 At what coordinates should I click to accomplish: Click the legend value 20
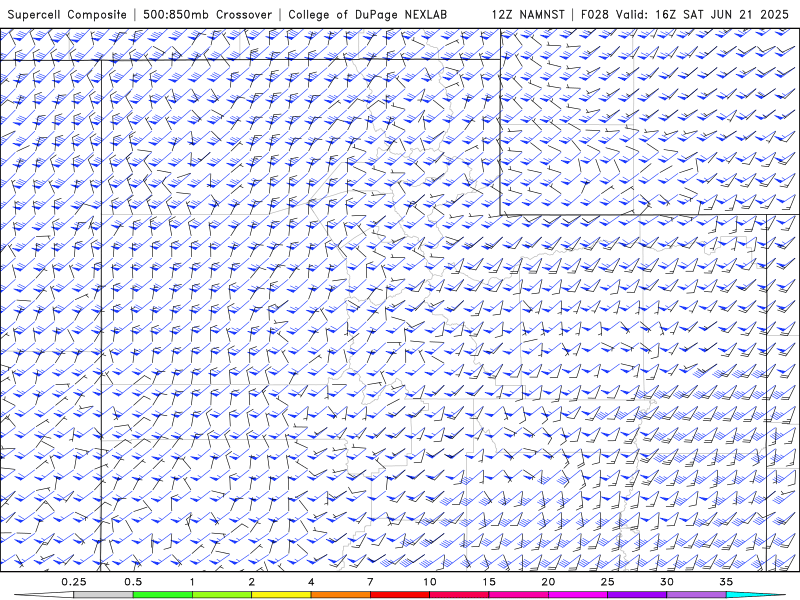pos(548,582)
